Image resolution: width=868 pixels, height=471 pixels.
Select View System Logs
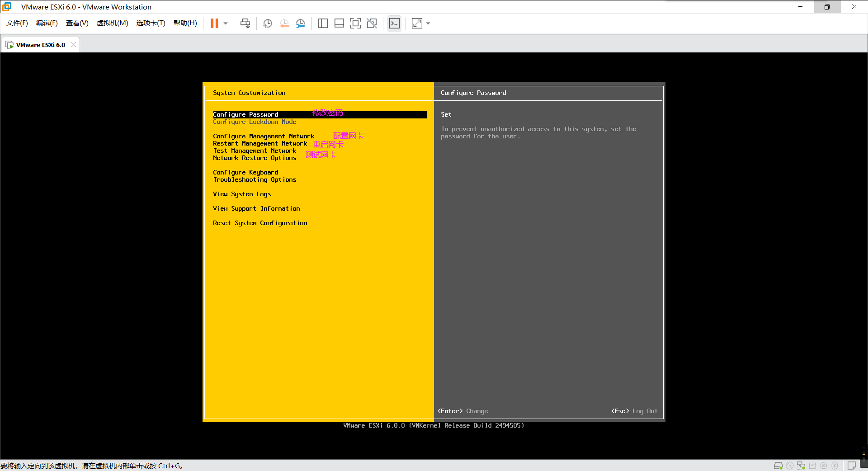pos(242,194)
